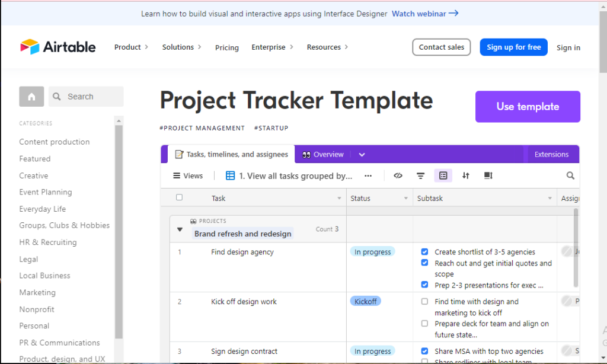Switch to the Overview tab
The width and height of the screenshot is (607, 364).
click(x=323, y=155)
